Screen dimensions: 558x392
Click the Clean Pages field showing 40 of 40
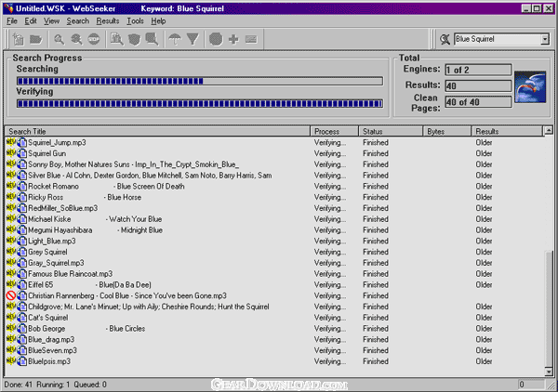click(478, 102)
